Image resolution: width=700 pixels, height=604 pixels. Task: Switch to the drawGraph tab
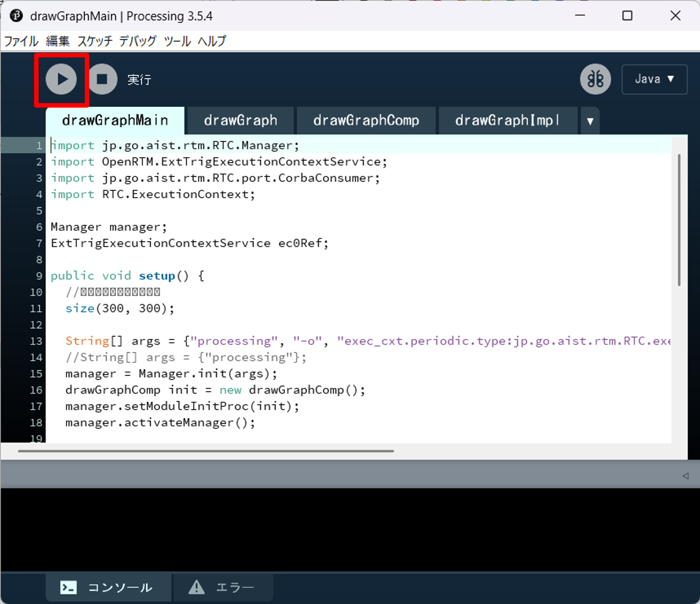click(x=240, y=121)
